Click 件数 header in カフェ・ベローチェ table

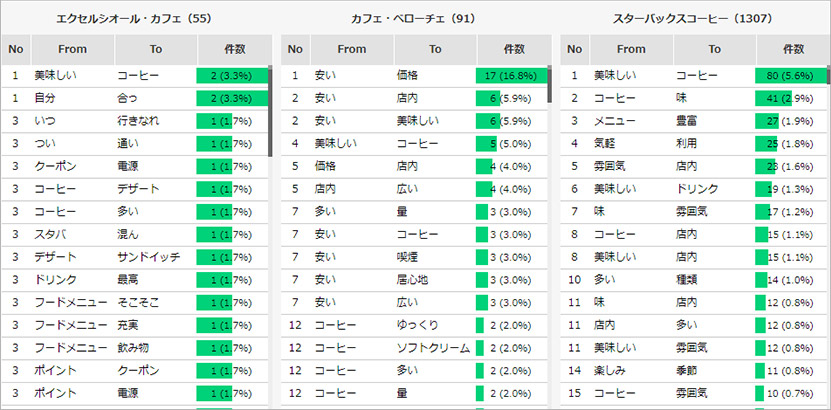click(514, 50)
